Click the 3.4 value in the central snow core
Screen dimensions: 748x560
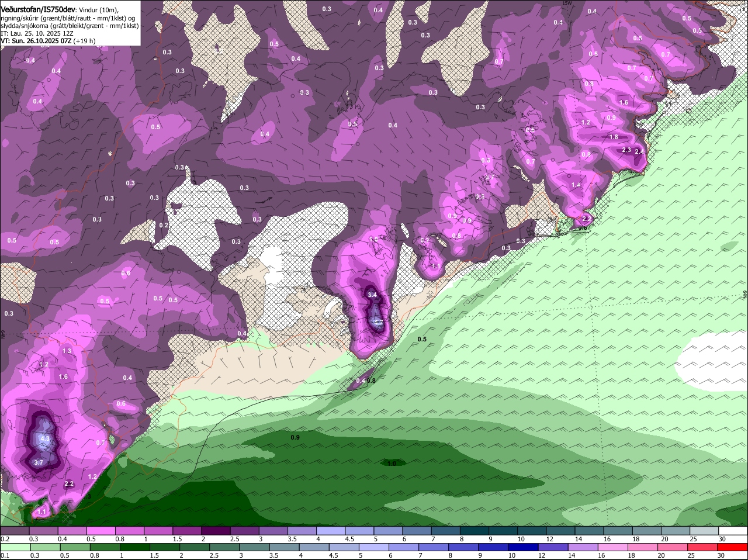click(x=372, y=295)
